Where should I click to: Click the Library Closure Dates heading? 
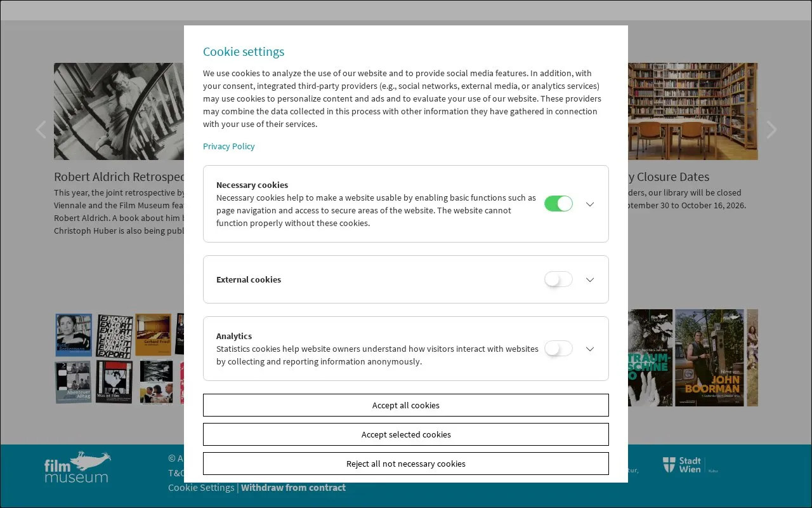pyautogui.click(x=669, y=177)
